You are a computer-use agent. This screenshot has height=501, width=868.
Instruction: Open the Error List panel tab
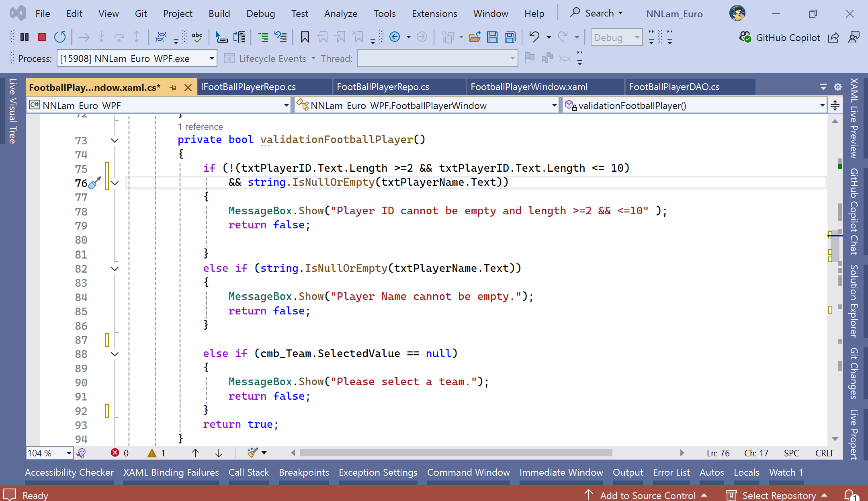(x=671, y=472)
